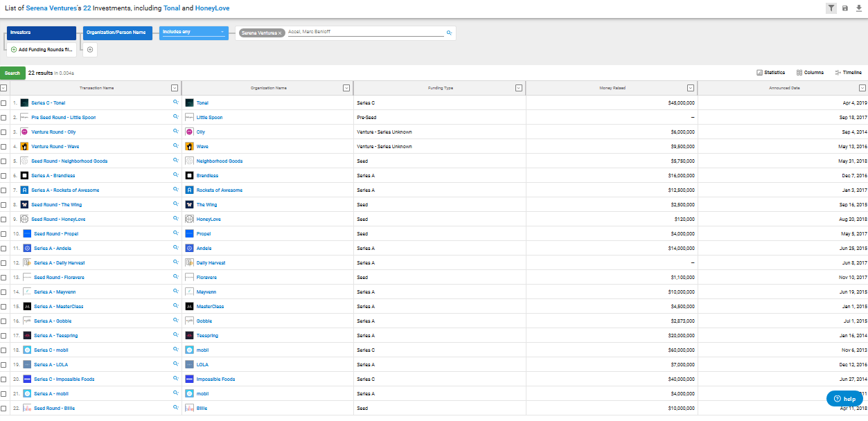The image size is (868, 421).
Task: Click the save search floppy icon
Action: point(844,8)
